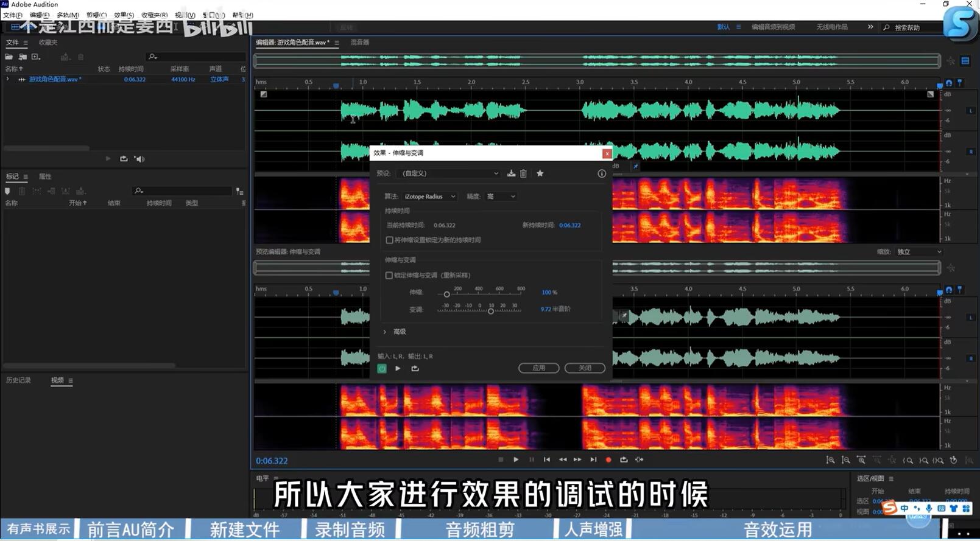
Task: Open the 预设 preset dropdown
Action: click(449, 173)
